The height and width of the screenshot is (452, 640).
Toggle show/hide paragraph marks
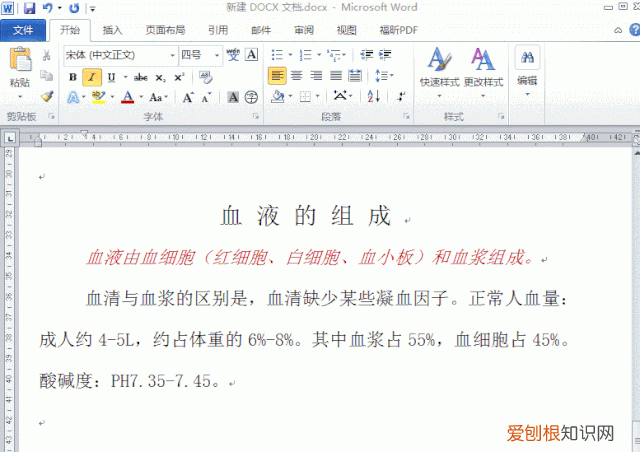pos(402,97)
